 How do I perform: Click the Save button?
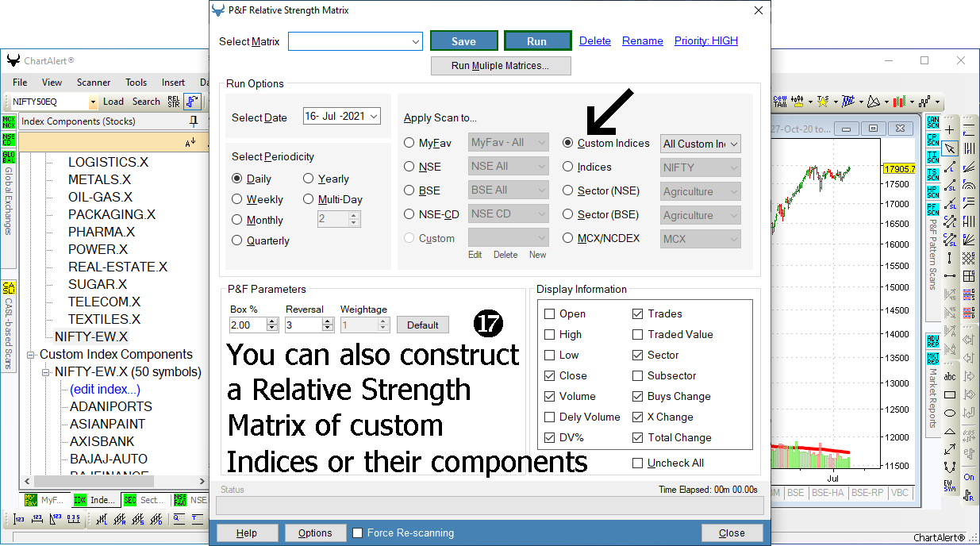(464, 41)
